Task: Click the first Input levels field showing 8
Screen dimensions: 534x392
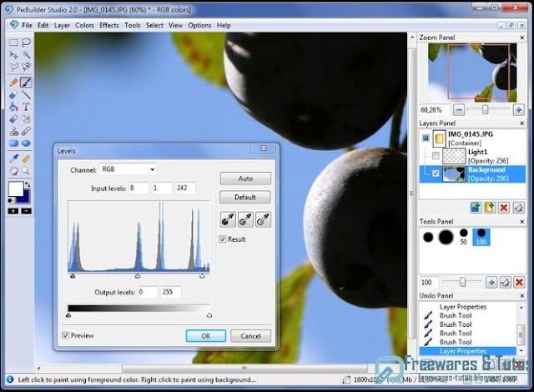Action: coord(139,188)
